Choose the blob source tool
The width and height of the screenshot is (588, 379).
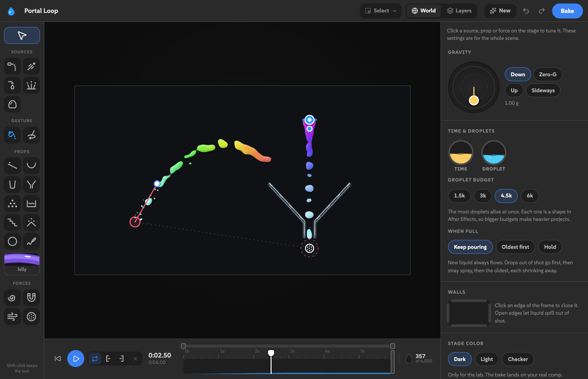coord(12,104)
